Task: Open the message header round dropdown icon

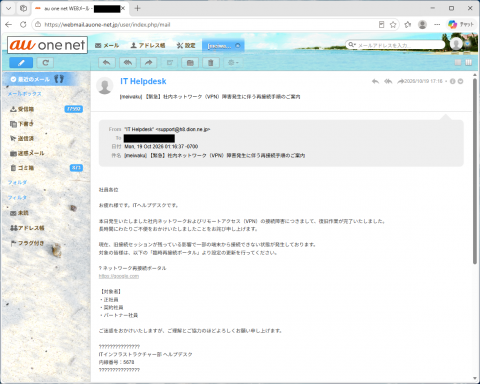Action: (x=460, y=81)
